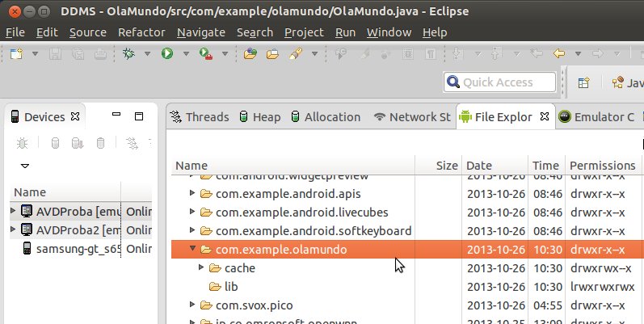Maximize the Devices panel
The image size is (644, 324).
[139, 116]
